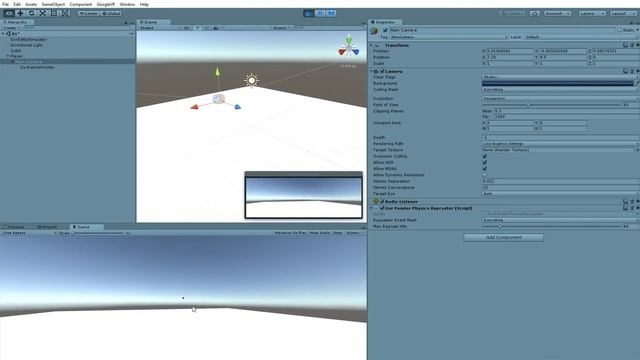Open the GoogleVR menu

pyautogui.click(x=105, y=4)
